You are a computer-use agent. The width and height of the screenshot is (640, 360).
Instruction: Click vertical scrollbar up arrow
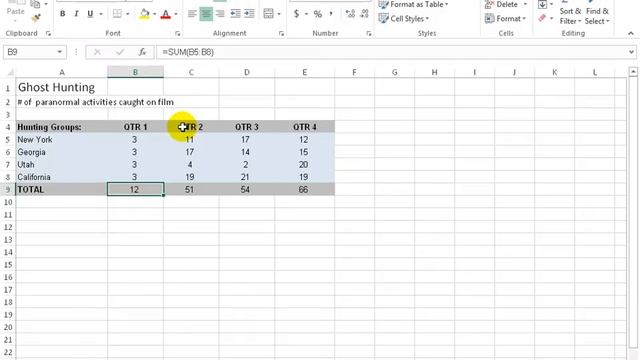coord(633,72)
